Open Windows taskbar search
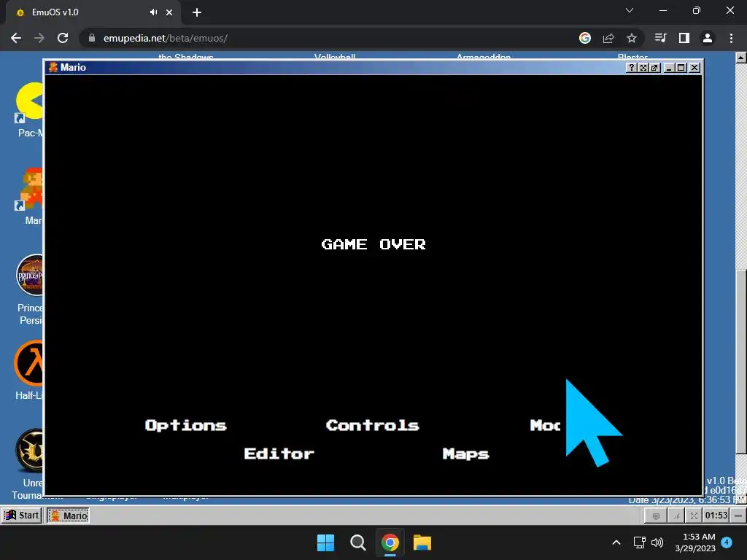The width and height of the screenshot is (747, 560). (x=357, y=542)
